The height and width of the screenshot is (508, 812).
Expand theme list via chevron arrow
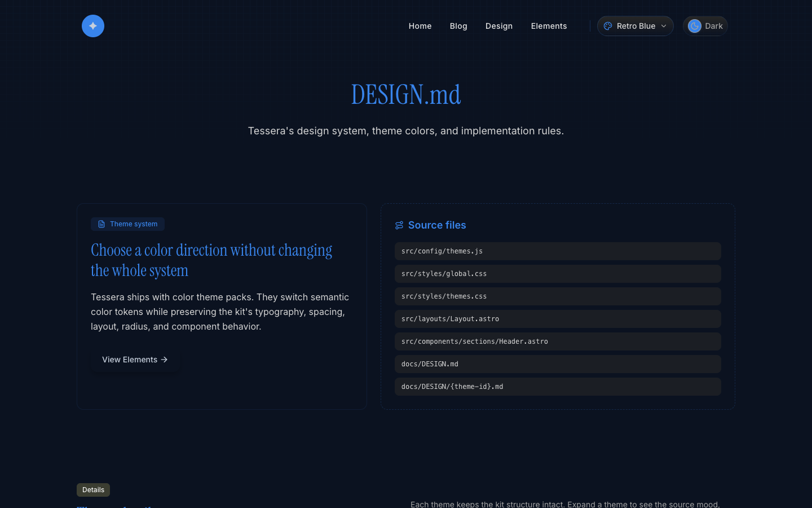coord(664,26)
